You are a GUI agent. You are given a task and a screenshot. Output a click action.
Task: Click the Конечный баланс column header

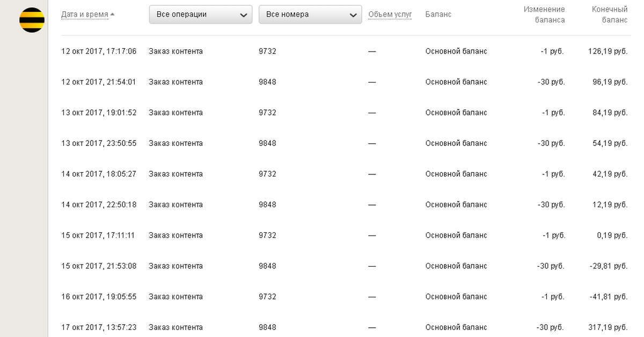point(609,14)
